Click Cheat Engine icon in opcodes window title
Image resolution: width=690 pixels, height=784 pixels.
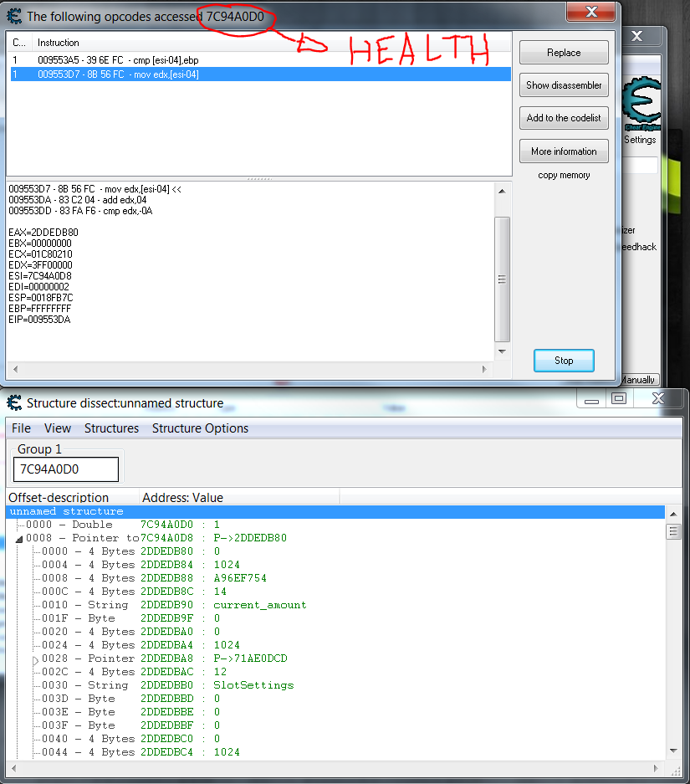click(x=14, y=16)
